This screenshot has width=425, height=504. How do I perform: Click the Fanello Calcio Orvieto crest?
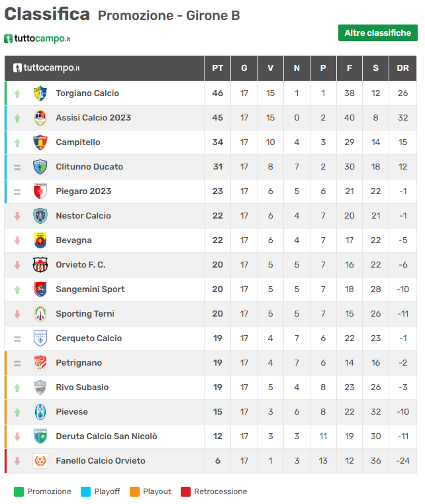[40, 461]
